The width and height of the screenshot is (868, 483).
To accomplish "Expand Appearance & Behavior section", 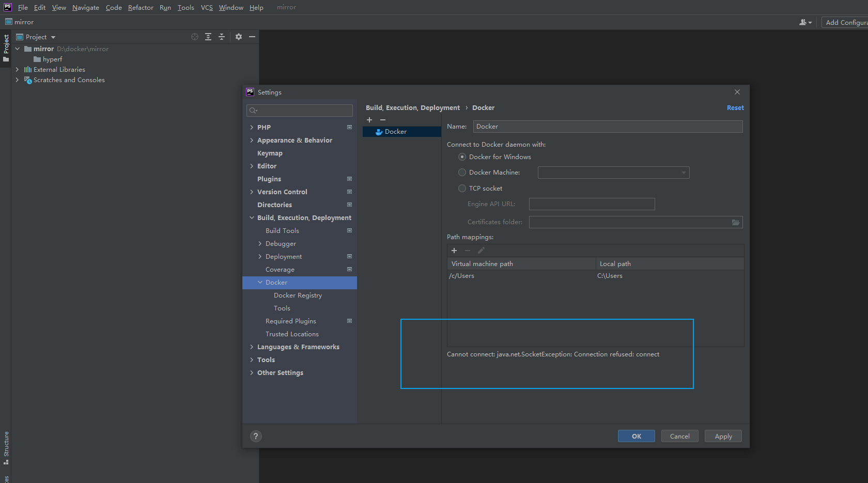I will click(x=252, y=140).
